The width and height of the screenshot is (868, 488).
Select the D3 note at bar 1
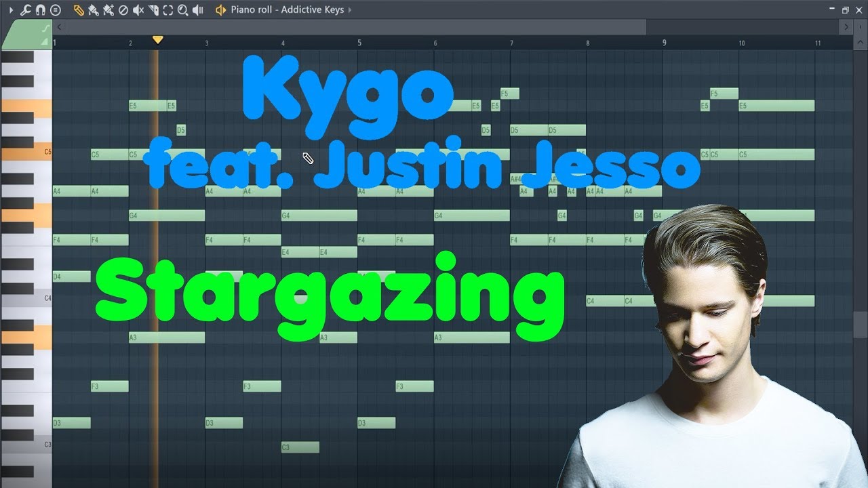71,423
